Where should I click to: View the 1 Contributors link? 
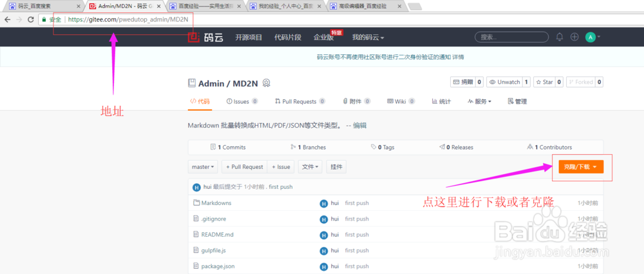pos(549,147)
